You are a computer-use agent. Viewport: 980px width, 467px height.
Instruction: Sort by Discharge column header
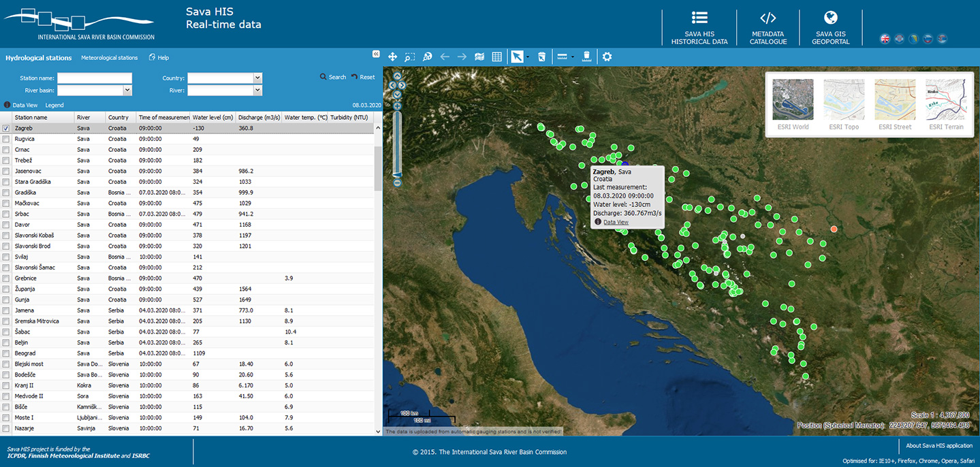(259, 117)
